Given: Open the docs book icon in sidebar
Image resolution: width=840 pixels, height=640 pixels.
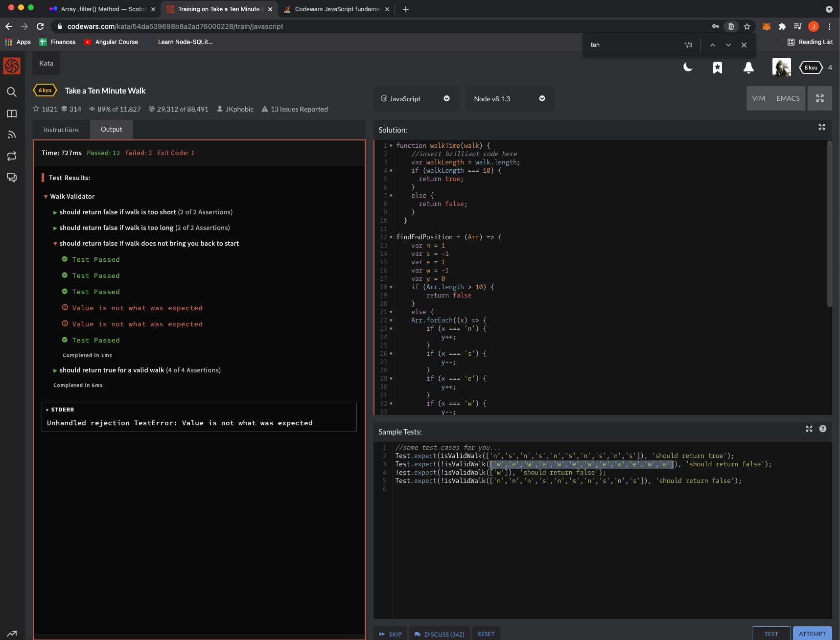Looking at the screenshot, I should (x=11, y=114).
